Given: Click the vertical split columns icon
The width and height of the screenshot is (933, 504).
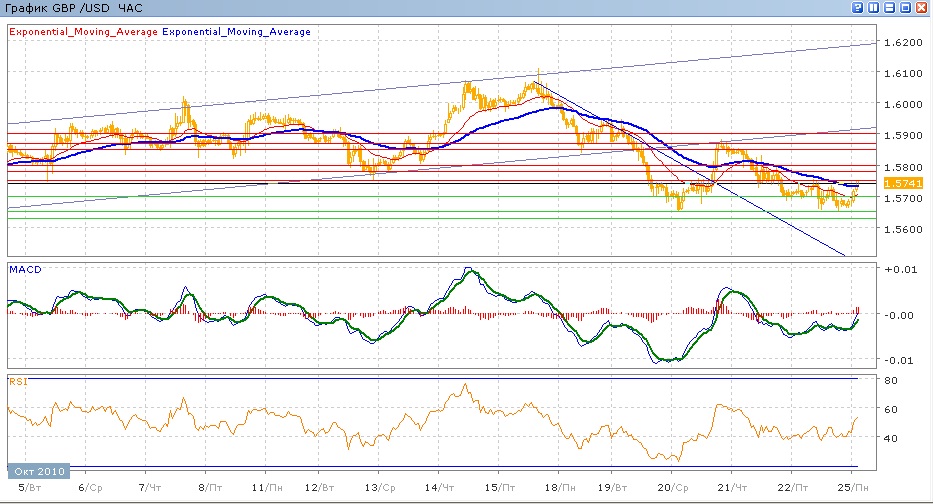Looking at the screenshot, I should pos(874,7).
